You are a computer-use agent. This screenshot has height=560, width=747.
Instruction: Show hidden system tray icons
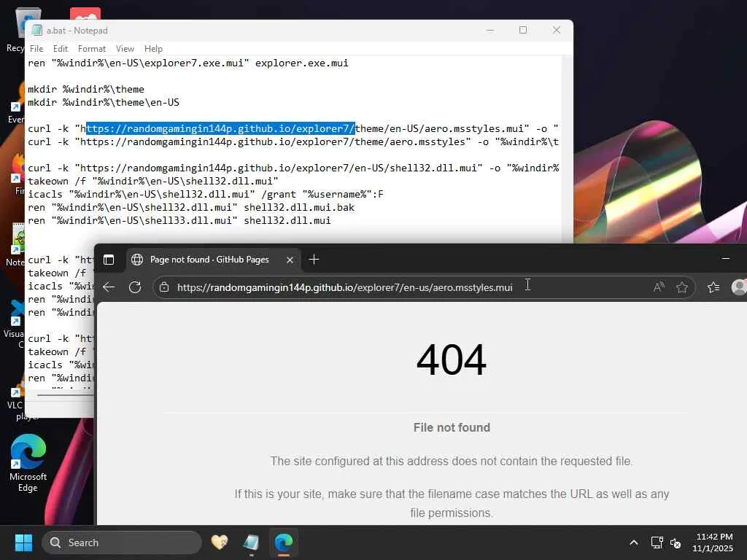634,542
